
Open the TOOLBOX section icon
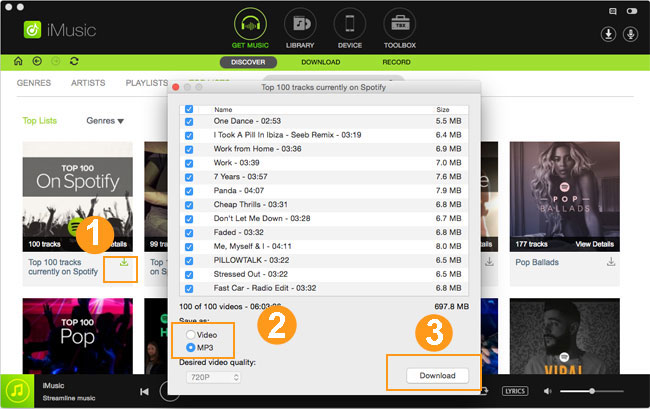click(x=400, y=24)
